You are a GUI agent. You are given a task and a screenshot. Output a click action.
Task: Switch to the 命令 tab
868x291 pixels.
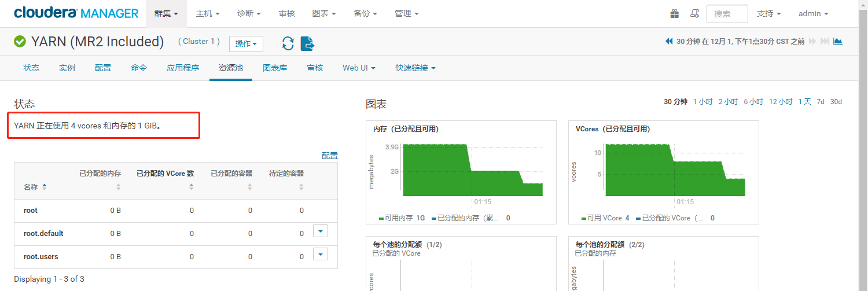point(139,68)
